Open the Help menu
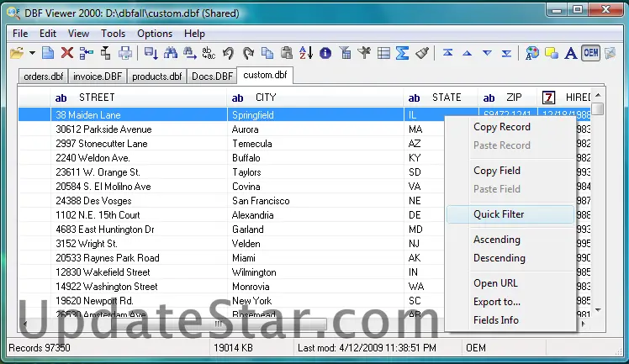Image resolution: width=629 pixels, height=364 pixels. (x=194, y=34)
